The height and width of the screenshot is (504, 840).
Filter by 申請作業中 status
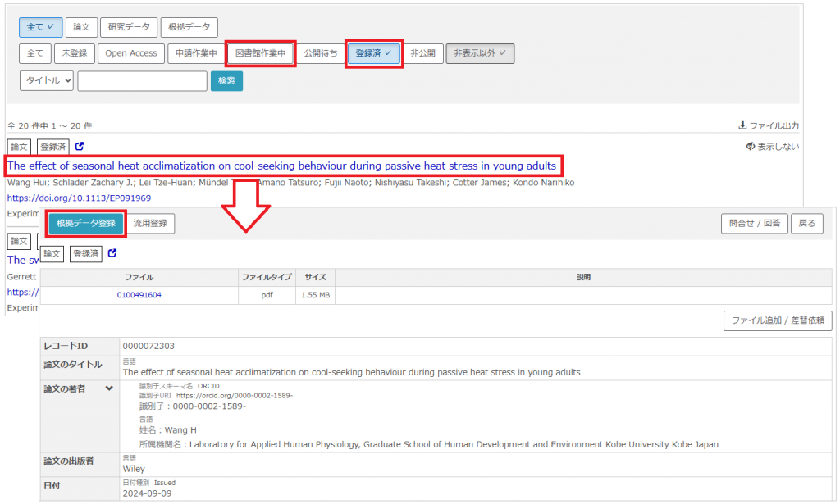(x=196, y=53)
